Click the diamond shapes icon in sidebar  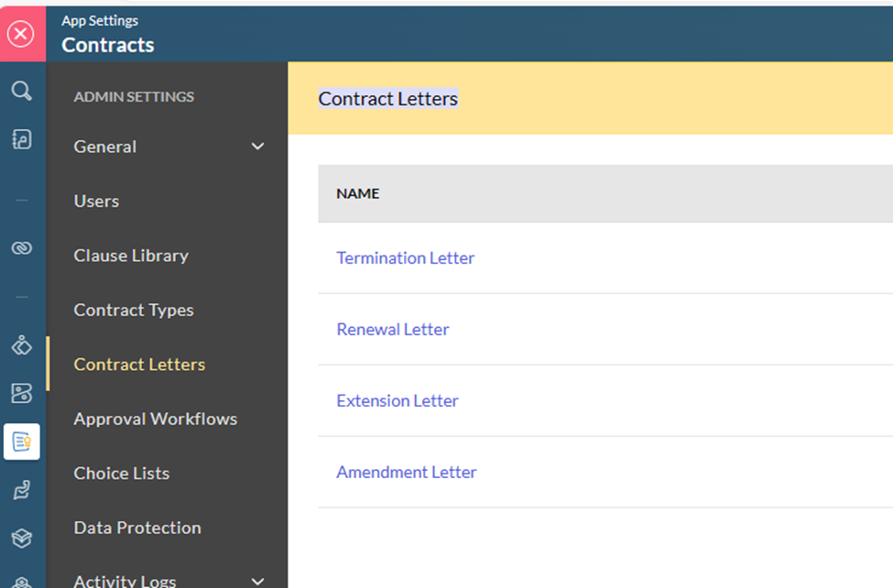click(x=22, y=345)
